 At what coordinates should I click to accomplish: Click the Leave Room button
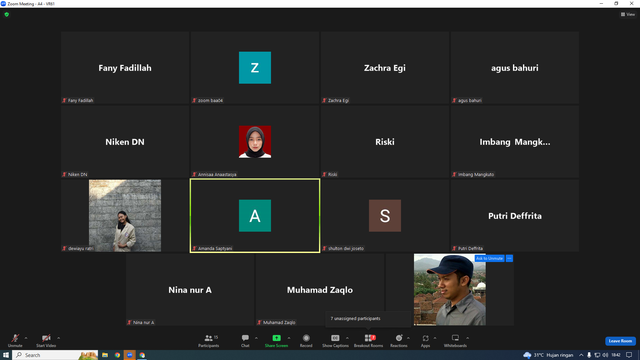click(x=620, y=341)
